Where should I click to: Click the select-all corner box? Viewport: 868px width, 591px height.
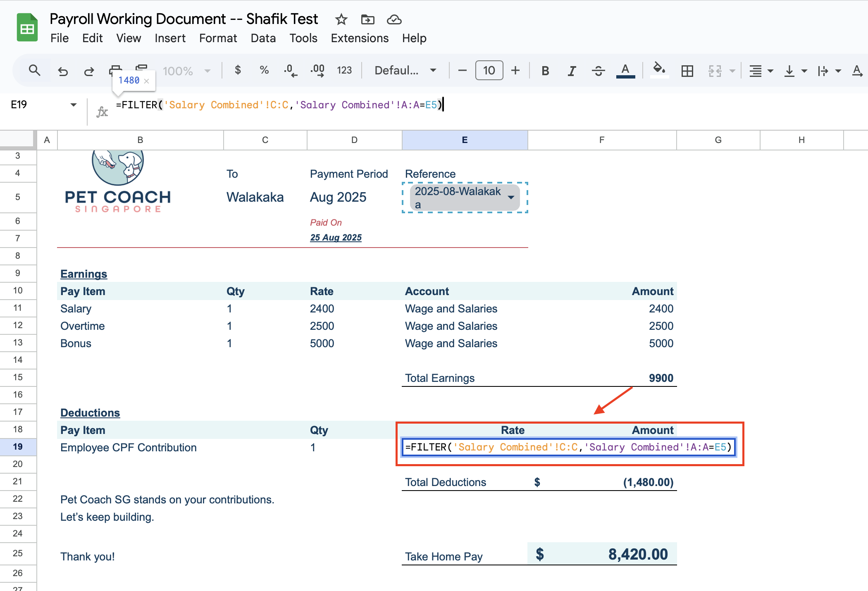click(x=17, y=139)
